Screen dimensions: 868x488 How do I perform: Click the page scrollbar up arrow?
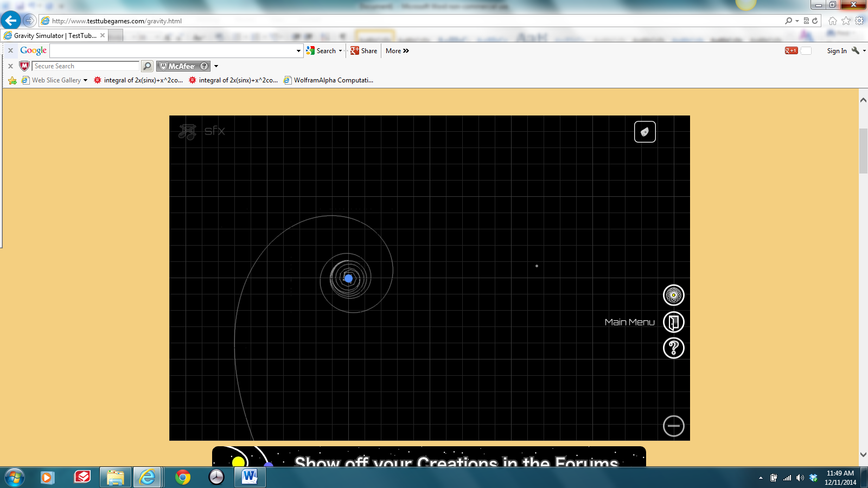tap(863, 100)
